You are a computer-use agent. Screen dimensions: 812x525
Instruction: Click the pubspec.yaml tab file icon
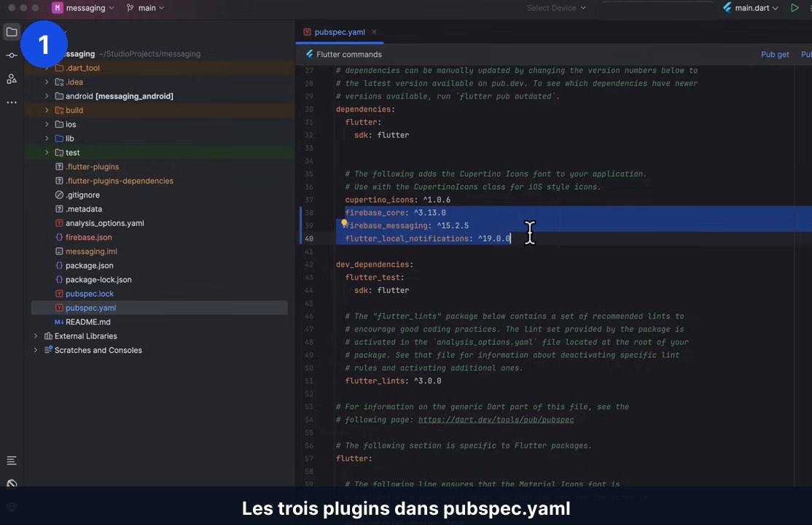point(307,32)
